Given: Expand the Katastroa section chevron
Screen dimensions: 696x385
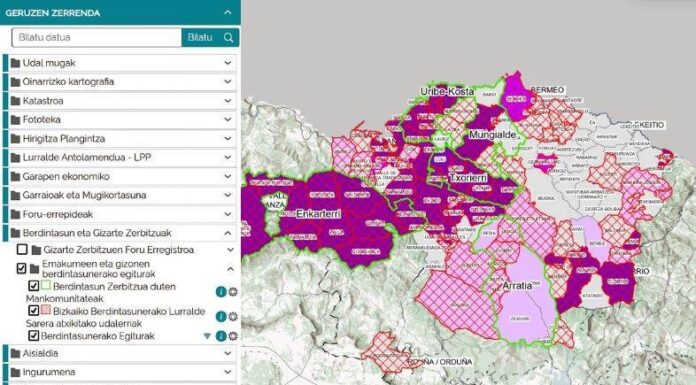Looking at the screenshot, I should point(228,101).
